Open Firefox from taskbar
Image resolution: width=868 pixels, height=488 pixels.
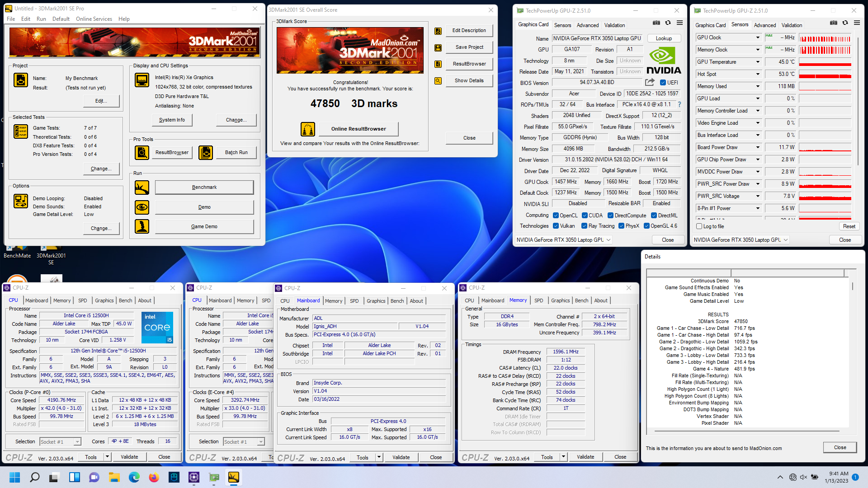tap(154, 477)
